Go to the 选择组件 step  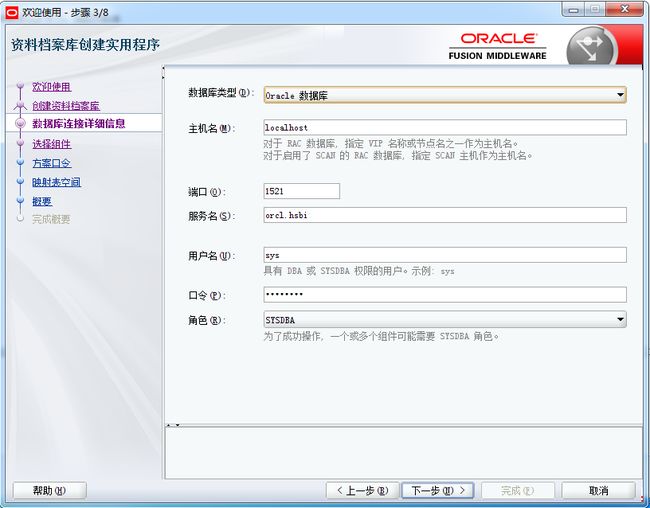[52, 144]
